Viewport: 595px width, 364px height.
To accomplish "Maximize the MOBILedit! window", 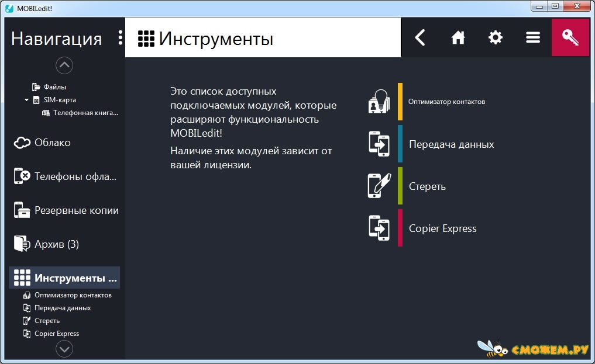I will click(555, 6).
